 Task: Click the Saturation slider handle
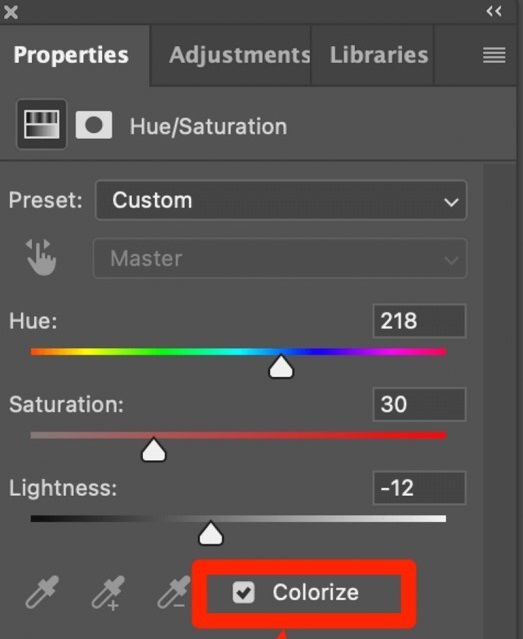(154, 450)
